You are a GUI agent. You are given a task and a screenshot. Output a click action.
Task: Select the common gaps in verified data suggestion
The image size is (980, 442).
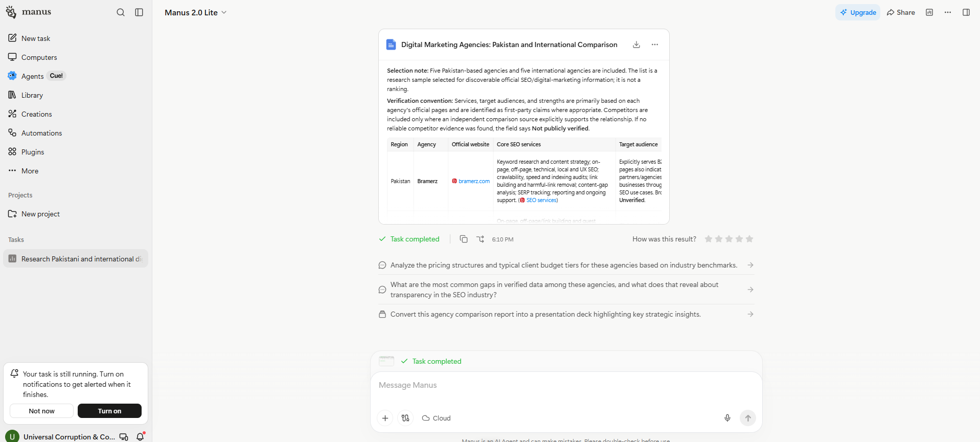pos(566,290)
